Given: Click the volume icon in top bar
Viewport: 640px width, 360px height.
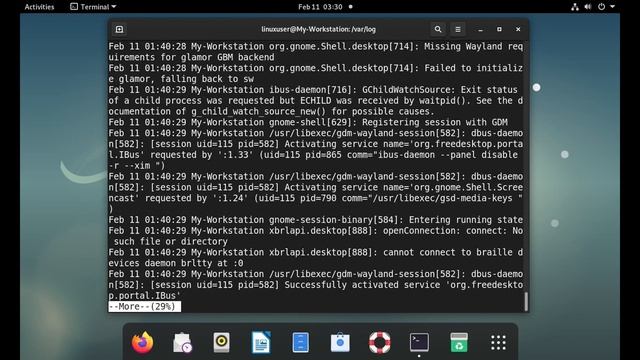Looking at the screenshot, I should (588, 7).
